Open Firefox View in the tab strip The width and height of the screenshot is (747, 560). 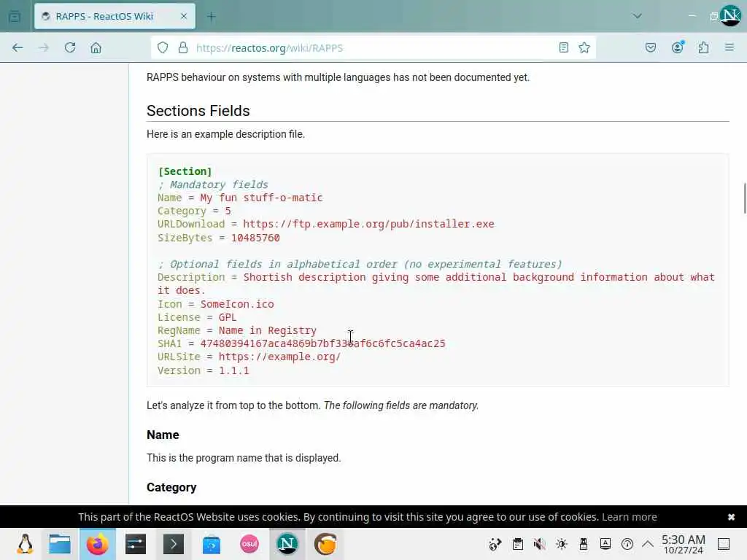click(x=15, y=17)
